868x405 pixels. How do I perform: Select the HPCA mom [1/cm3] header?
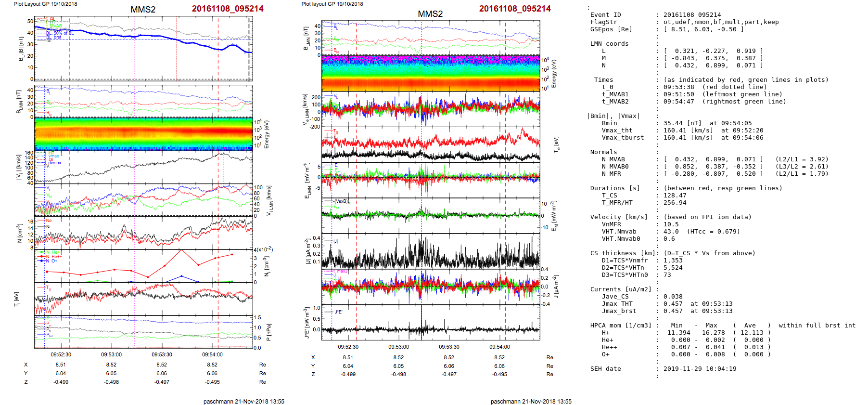tap(621, 326)
